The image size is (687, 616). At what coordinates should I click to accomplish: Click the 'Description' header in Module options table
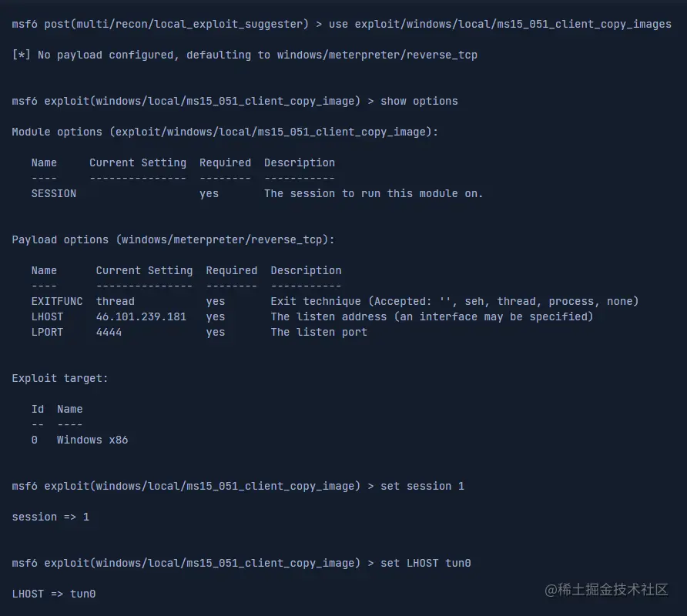tap(300, 163)
